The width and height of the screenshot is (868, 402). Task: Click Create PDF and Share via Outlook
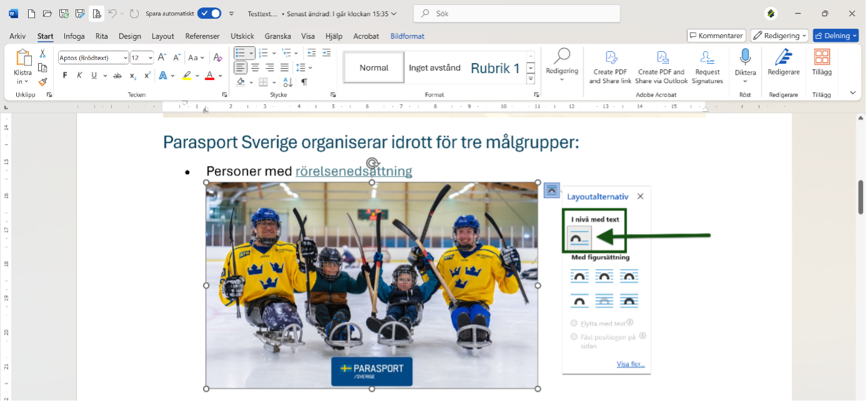[x=661, y=67]
